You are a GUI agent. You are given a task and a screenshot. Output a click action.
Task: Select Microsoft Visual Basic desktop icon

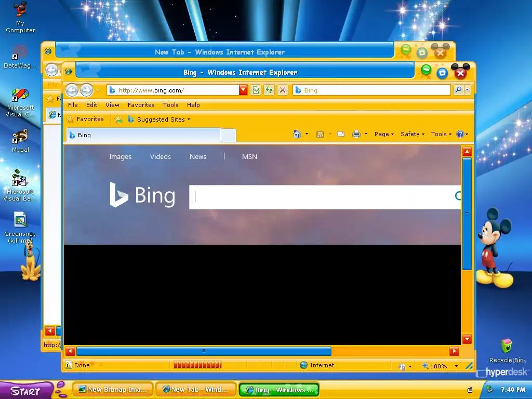(20, 185)
